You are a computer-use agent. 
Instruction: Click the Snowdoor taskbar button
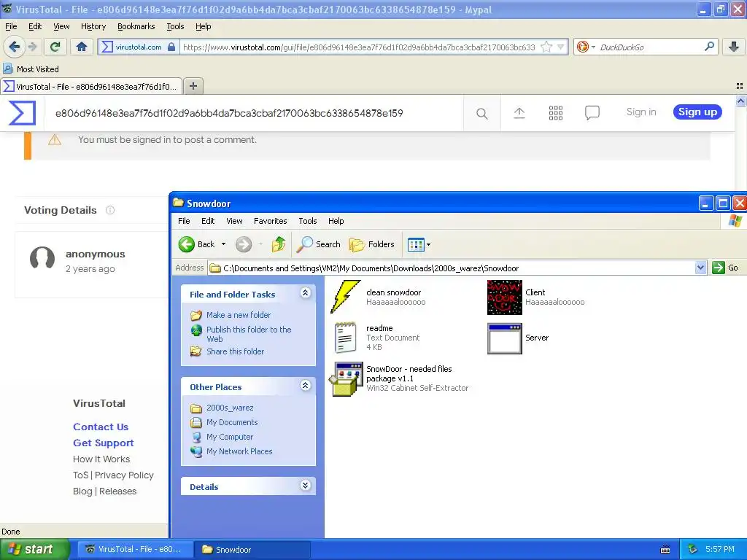[x=252, y=550]
